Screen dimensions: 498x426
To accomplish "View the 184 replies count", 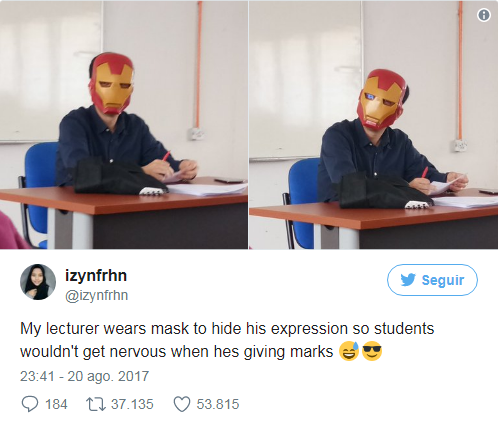I will coord(56,404).
